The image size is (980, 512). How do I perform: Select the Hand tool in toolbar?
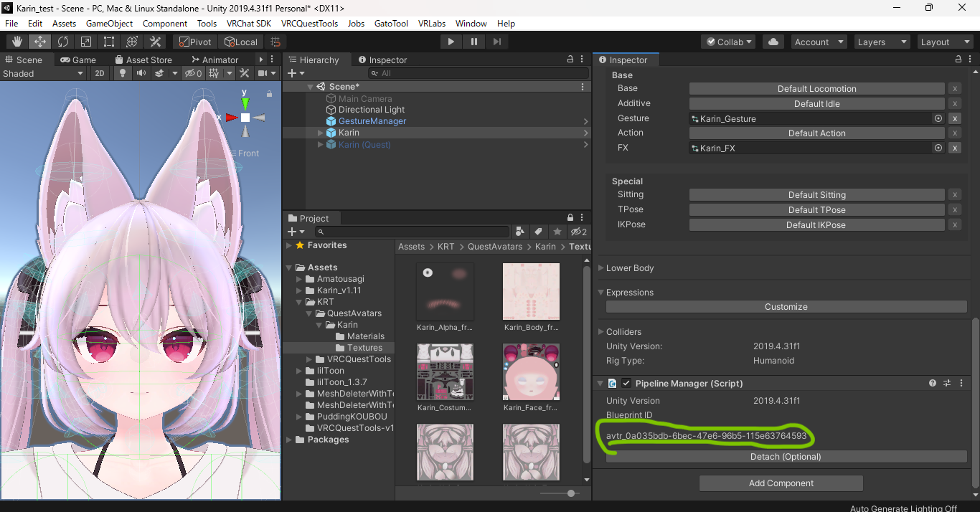pos(17,42)
